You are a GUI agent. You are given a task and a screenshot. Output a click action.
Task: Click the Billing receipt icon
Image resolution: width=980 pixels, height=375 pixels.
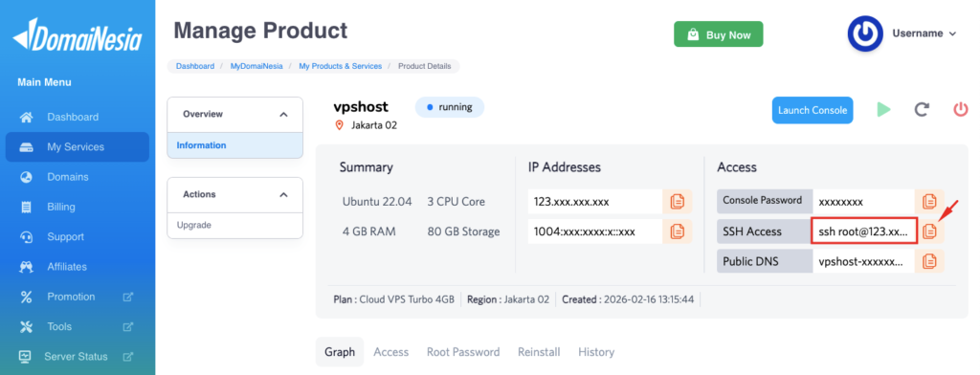(x=26, y=207)
